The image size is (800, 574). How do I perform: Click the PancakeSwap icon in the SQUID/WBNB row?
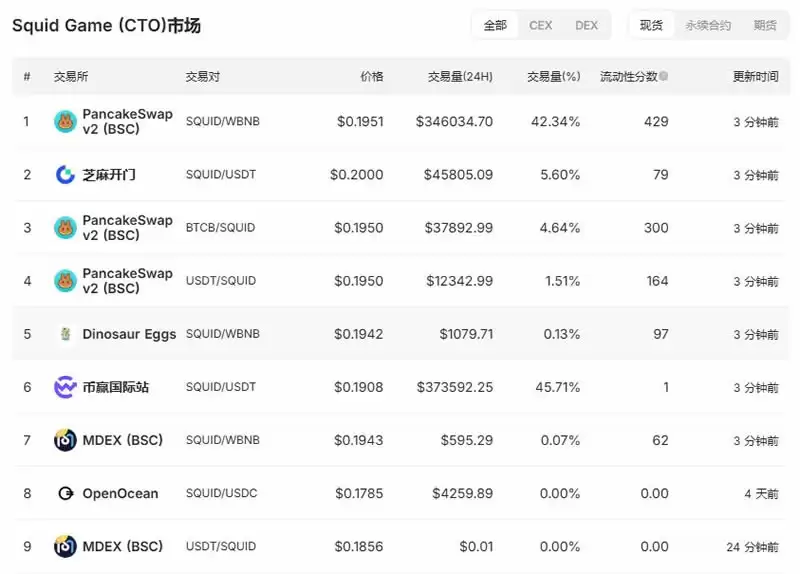pos(65,122)
